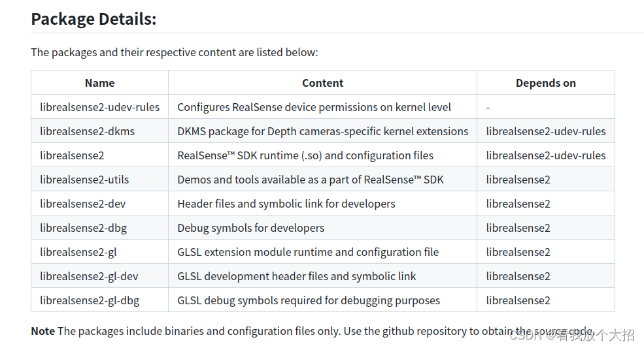Click the 'Depends on' column header
644x348 pixels.
tap(546, 83)
